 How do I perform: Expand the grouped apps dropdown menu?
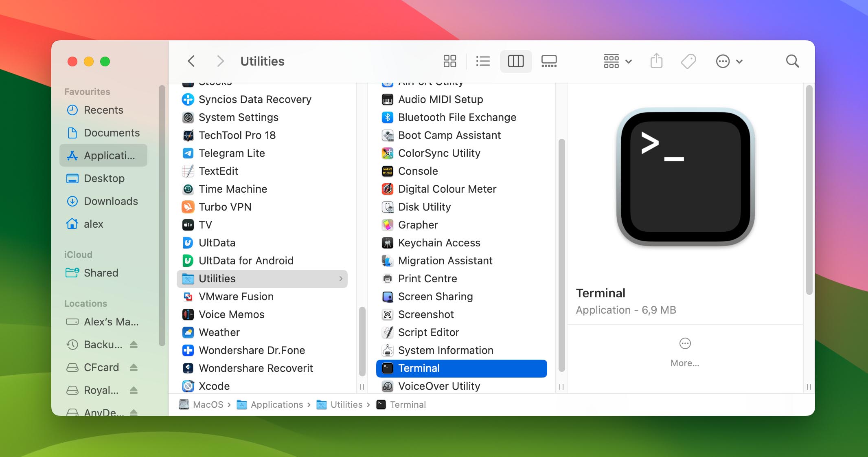pos(617,61)
